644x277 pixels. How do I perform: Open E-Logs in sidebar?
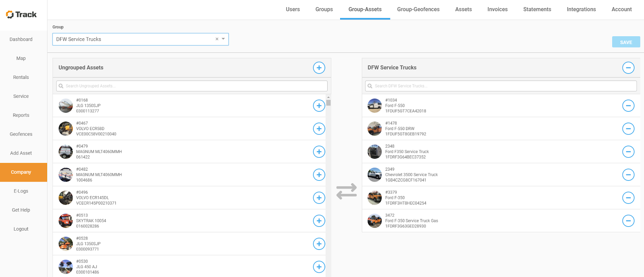pos(21,191)
